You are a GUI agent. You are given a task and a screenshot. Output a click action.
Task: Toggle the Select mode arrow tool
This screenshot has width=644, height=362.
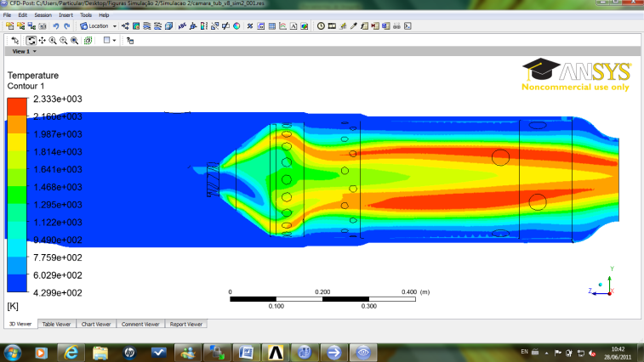click(x=14, y=40)
